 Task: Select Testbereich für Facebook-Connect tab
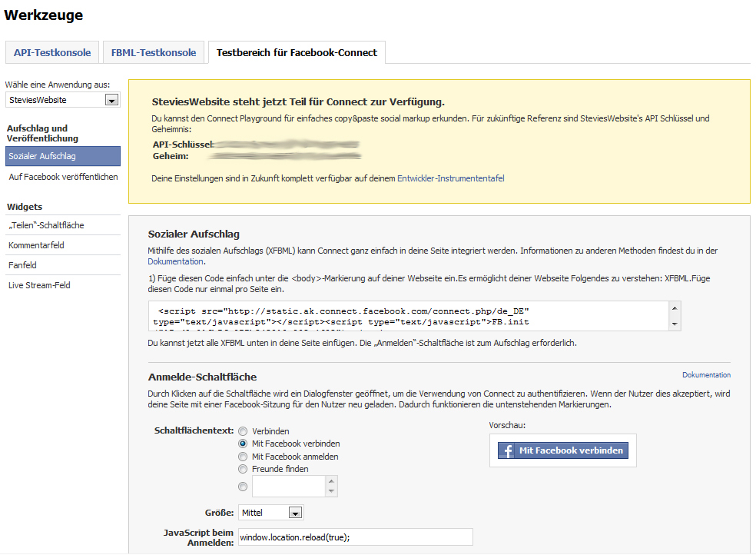pos(297,52)
